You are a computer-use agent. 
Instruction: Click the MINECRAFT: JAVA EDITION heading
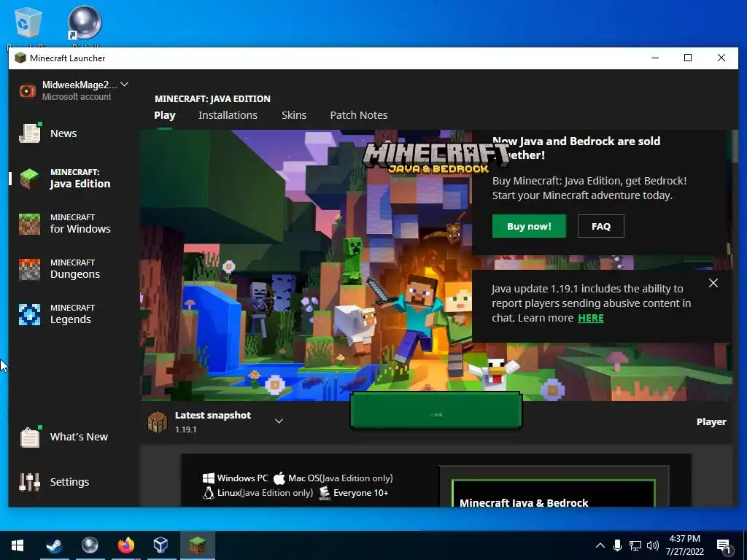point(212,99)
